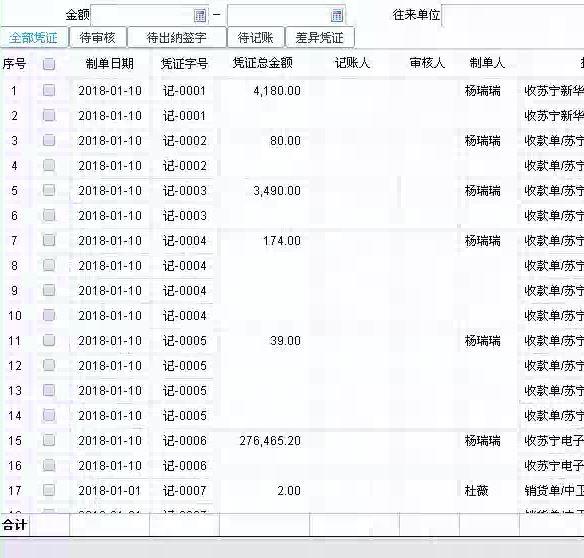Click the 合计 total row label
The width and height of the screenshot is (584, 558).
point(15,525)
